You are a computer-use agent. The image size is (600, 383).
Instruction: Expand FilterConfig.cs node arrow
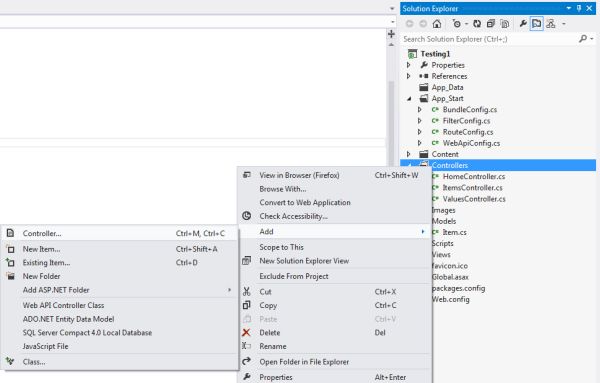pos(420,121)
